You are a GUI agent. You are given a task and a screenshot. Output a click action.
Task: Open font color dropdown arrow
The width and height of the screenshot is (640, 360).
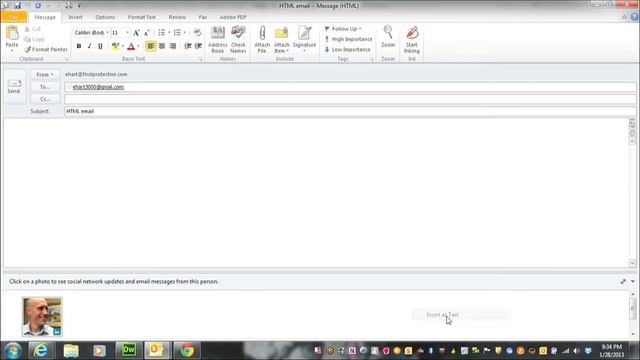coord(139,46)
